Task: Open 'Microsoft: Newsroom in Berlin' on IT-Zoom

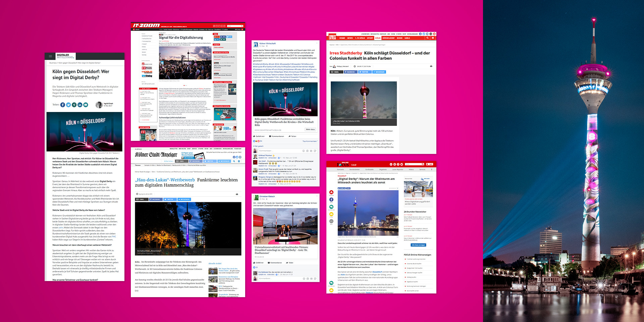Action: (224, 57)
